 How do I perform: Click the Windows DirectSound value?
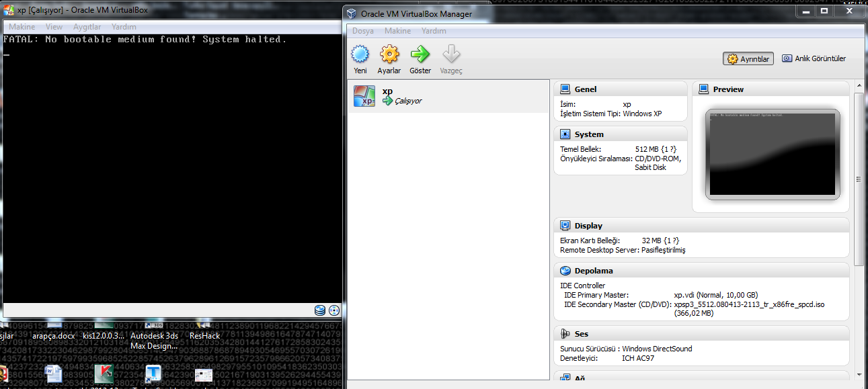657,349
